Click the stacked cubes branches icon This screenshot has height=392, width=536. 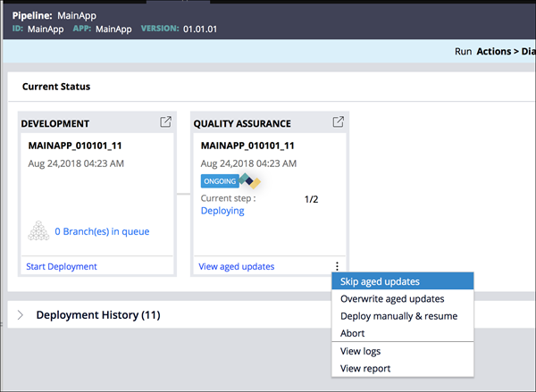pyautogui.click(x=37, y=230)
